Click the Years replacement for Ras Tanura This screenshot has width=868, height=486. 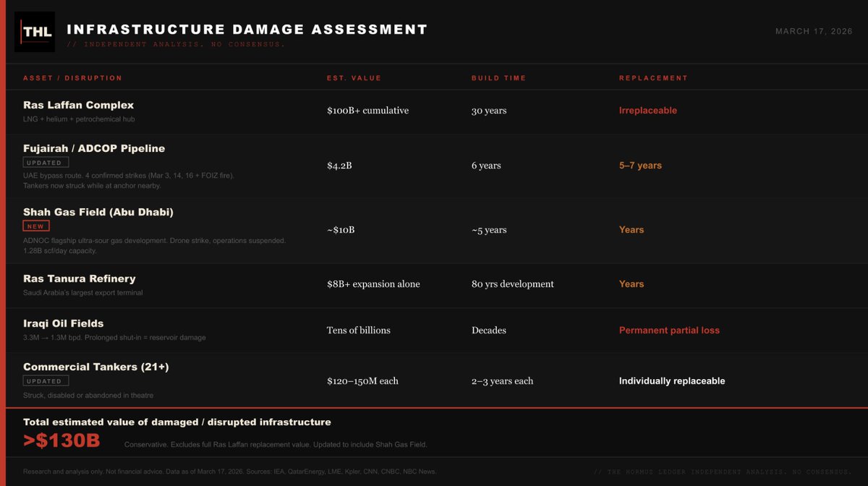[x=631, y=284]
